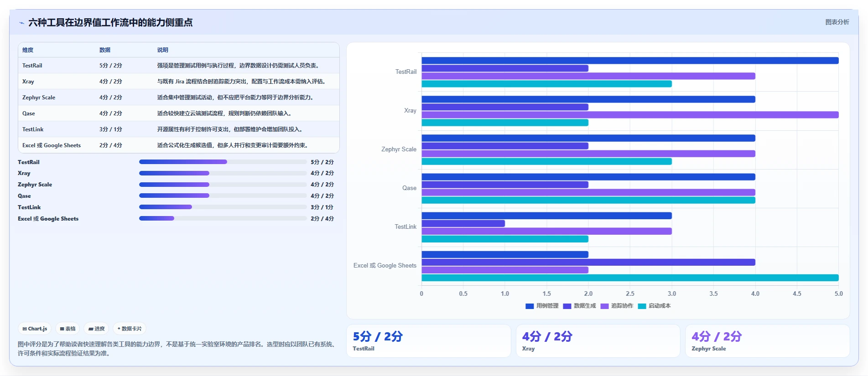
Task: Click the 5.0 x-axis tick label
Action: (838, 294)
